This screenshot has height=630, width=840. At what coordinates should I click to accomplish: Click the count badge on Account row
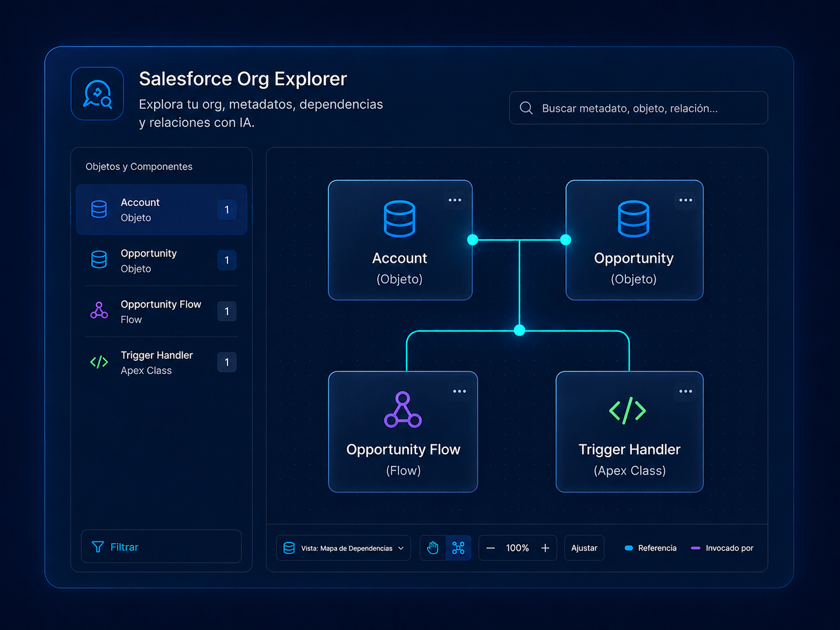pos(227,209)
